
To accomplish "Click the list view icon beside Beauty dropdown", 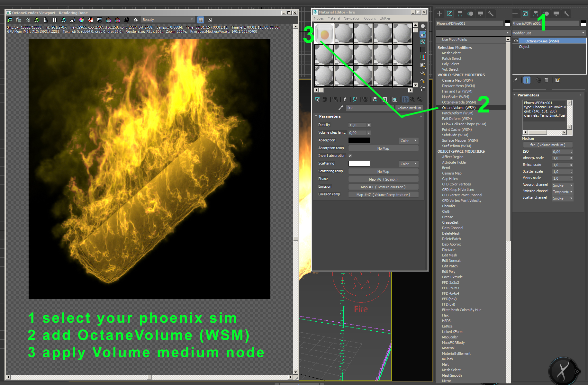I will [x=201, y=20].
